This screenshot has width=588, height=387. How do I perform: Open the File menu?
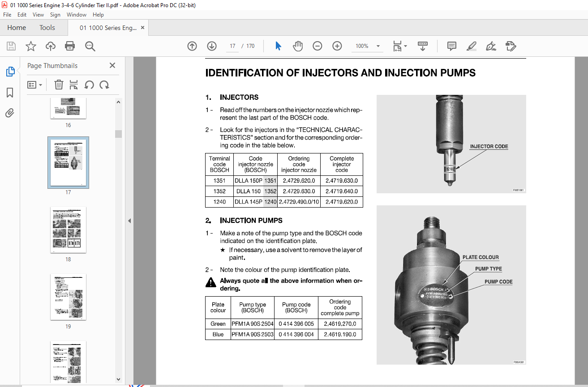coord(7,15)
